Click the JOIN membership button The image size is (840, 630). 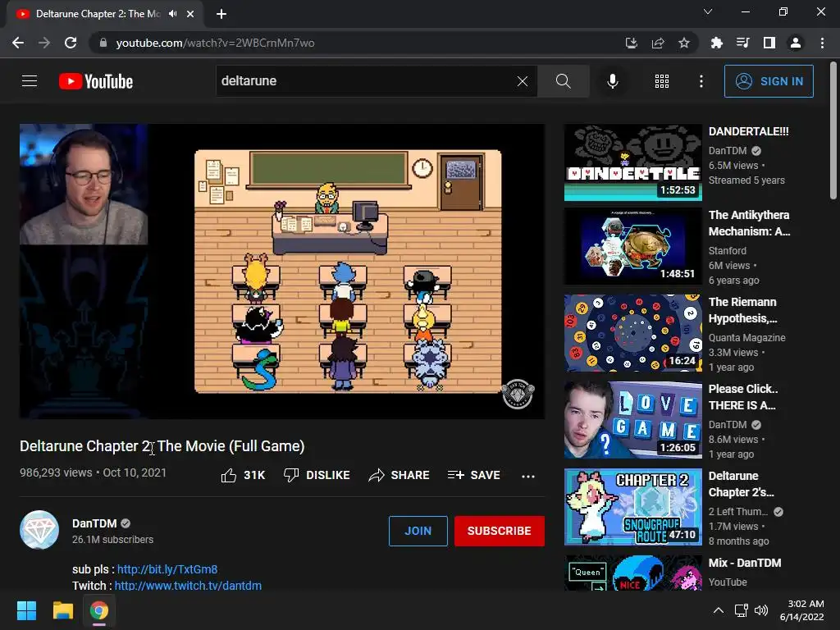tap(418, 531)
